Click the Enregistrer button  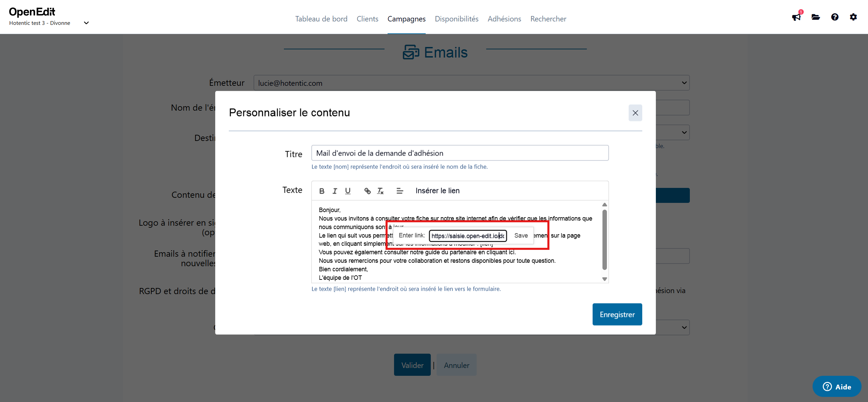coord(617,314)
